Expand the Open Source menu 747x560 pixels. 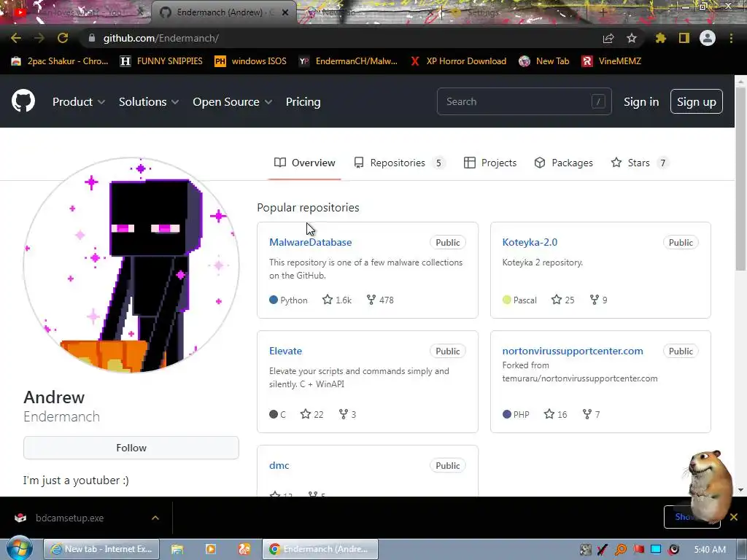pos(233,101)
